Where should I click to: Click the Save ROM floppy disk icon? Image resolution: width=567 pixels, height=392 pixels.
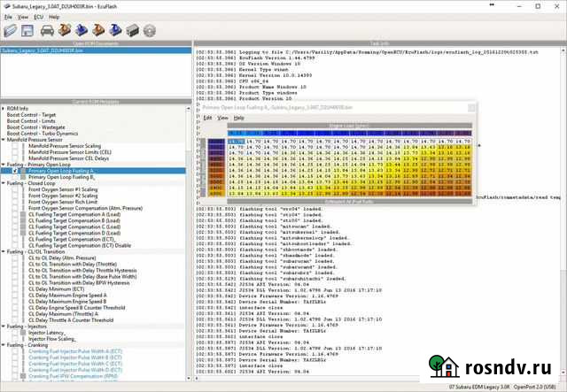(29, 31)
